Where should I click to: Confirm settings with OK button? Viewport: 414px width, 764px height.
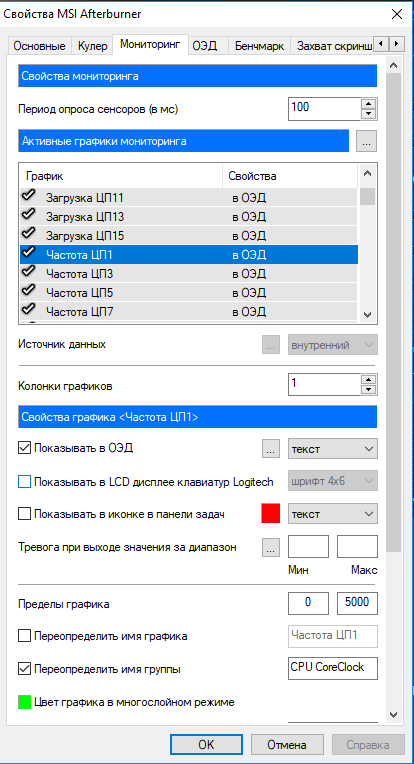coord(206,745)
